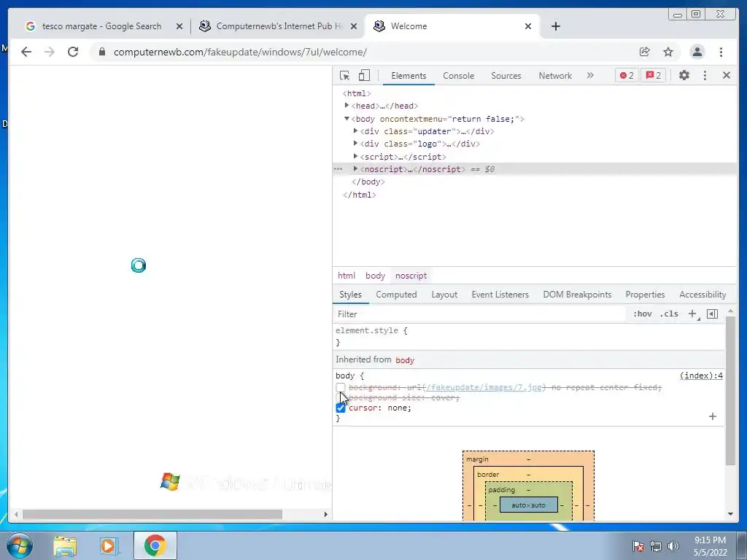Click the Styles pane vertical scrollbar thumb
Viewport: 747px width, 560px height.
pos(730,391)
